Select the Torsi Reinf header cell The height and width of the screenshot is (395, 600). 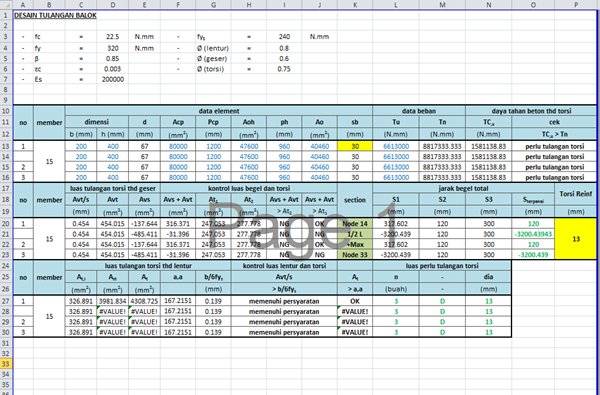576,194
